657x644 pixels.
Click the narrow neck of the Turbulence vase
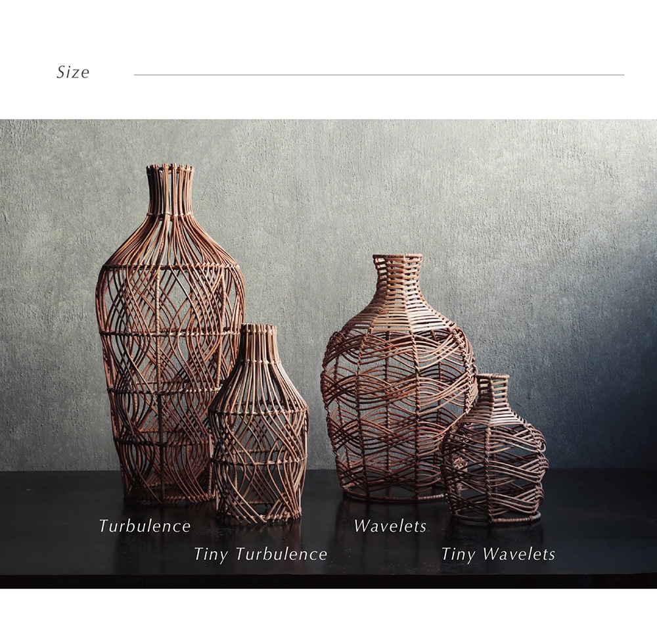coord(170,189)
